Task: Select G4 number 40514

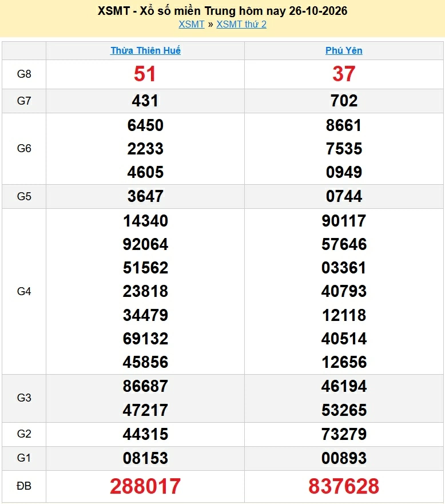Action: coord(344,339)
